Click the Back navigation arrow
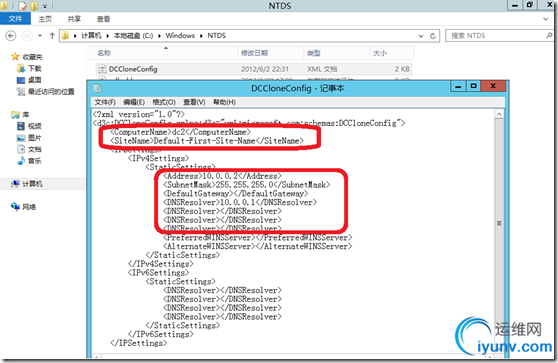558x363 pixels. 11,36
